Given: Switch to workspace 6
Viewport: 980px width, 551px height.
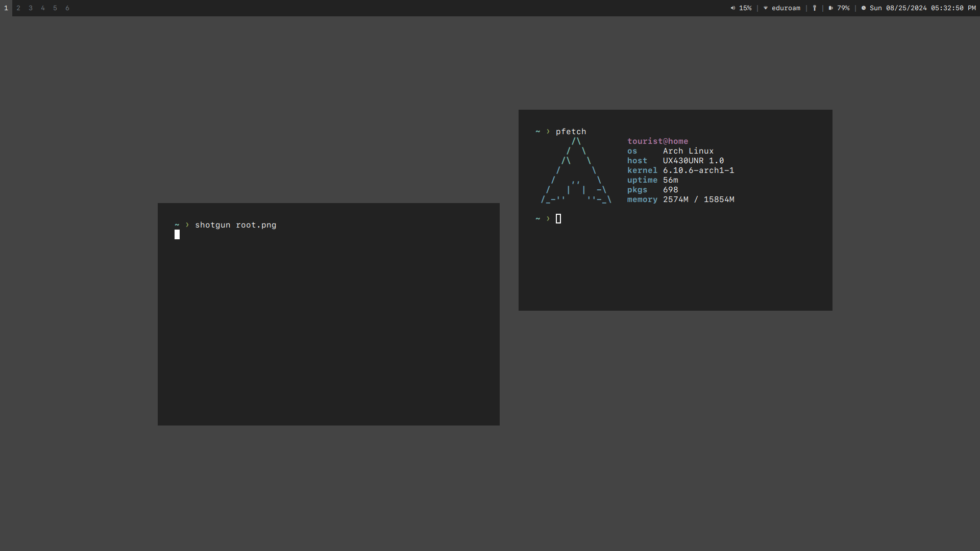Looking at the screenshot, I should [x=67, y=8].
